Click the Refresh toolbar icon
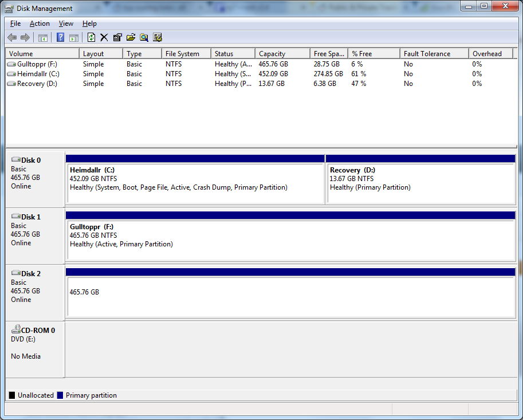Screen dimensions: 523x420 91,37
